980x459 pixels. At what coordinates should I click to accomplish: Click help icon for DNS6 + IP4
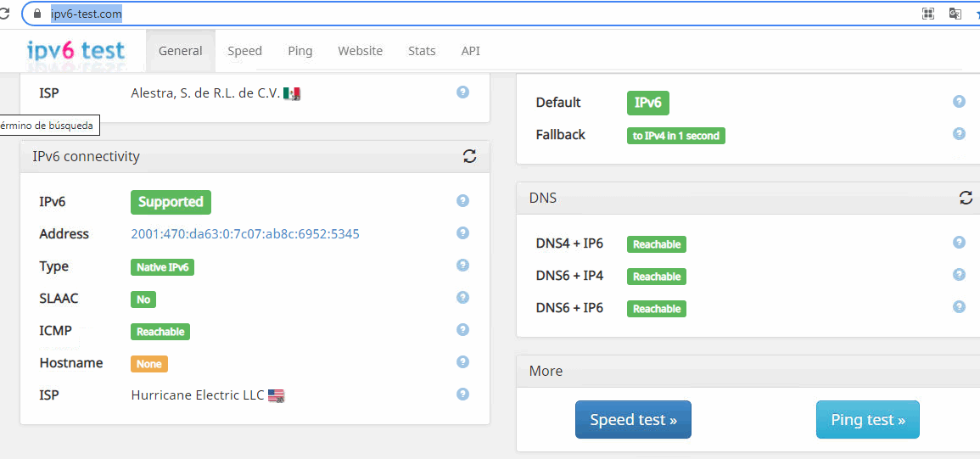[x=959, y=275]
